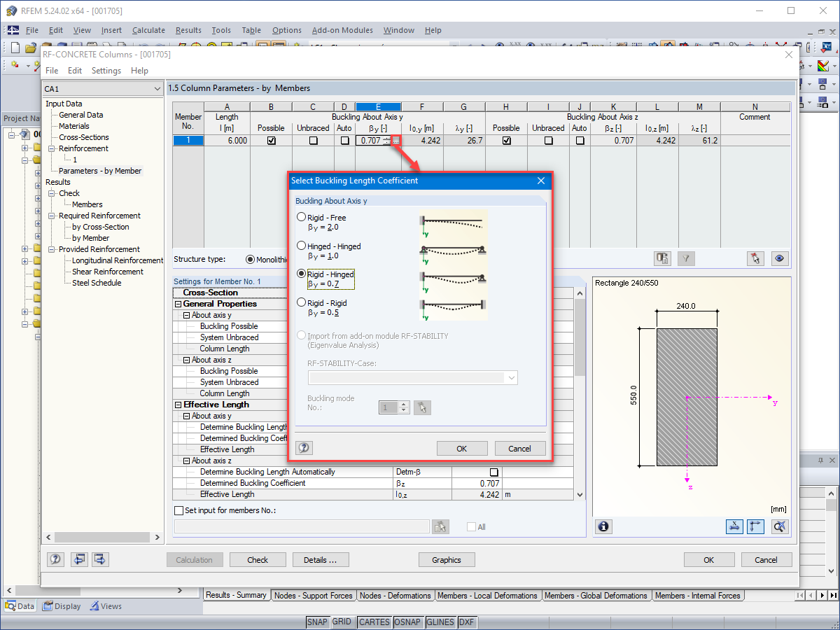The width and height of the screenshot is (840, 630).
Task: Click the zoom magnifier icon below the rectangle preview
Action: click(x=780, y=526)
